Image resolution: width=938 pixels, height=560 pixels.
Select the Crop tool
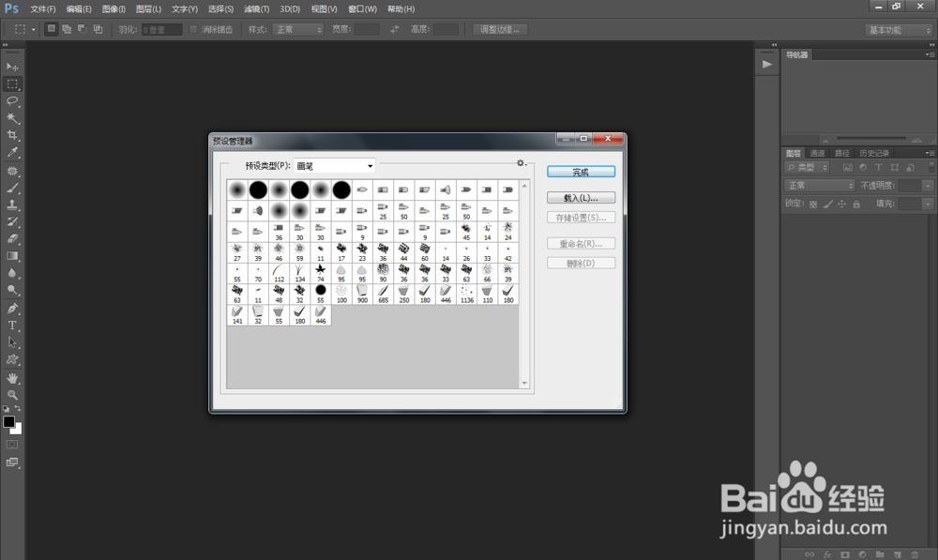12,135
